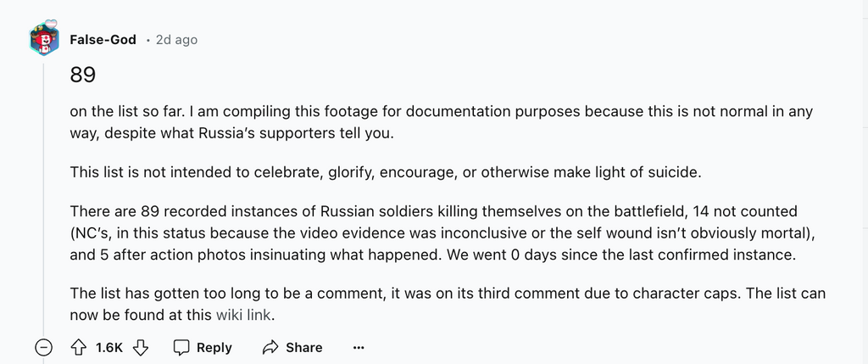Open the False-God username profile link
The width and height of the screenshot is (868, 364).
pyautogui.click(x=103, y=40)
